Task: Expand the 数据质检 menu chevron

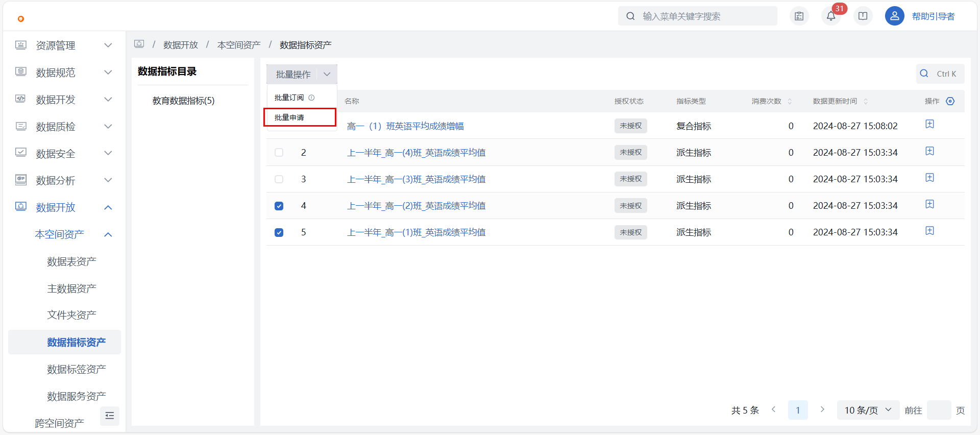Action: 108,126
